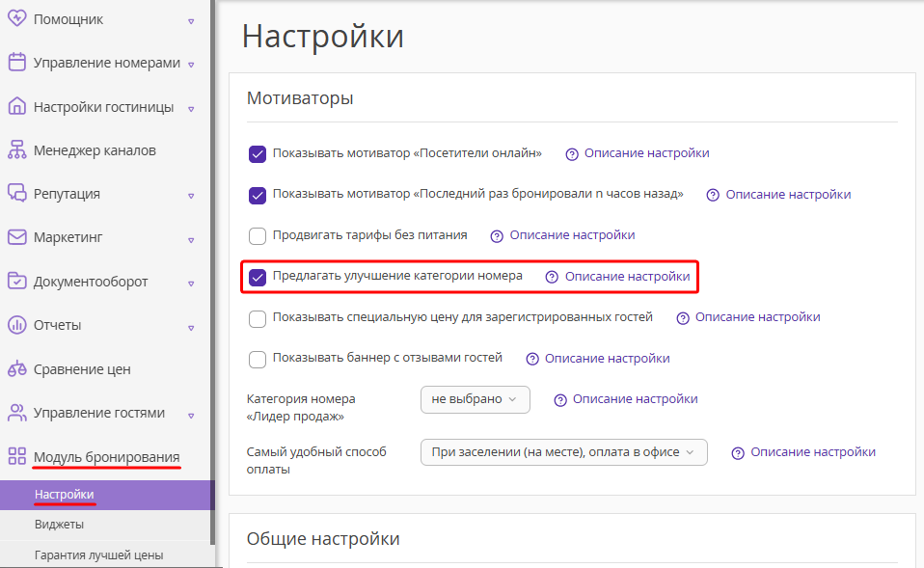Open Описание настройки link for способ оплаты
This screenshot has width=924, height=568.
pos(813,452)
